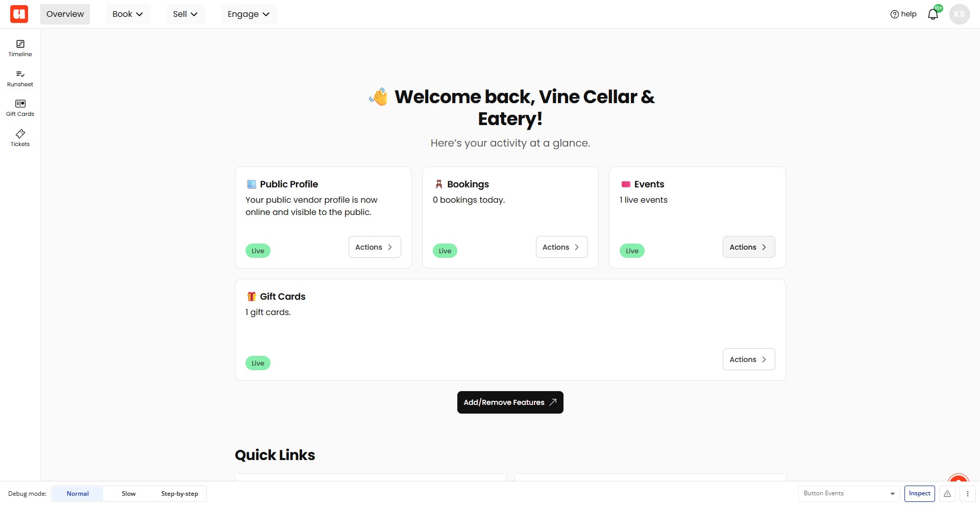
Task: Expand the Book dropdown menu
Action: pyautogui.click(x=128, y=14)
